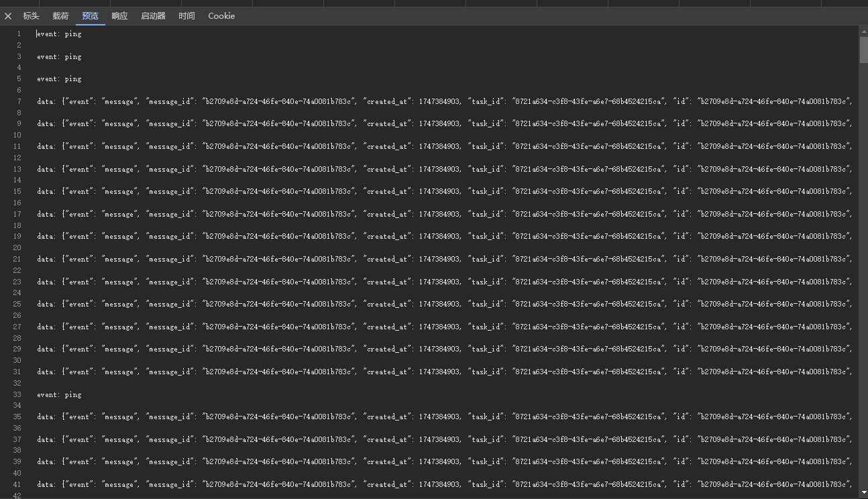Screen dimensions: 868x499
Task: Switch to the 标头 tab
Action: pos(31,16)
